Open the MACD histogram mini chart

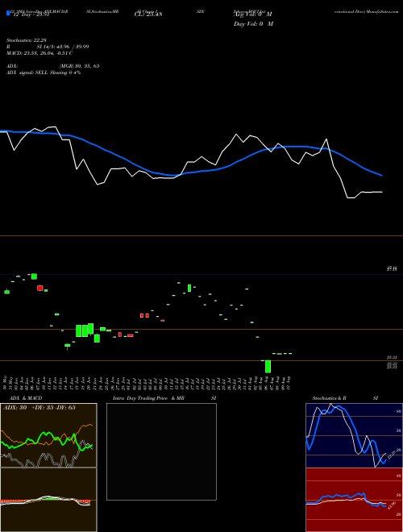48,500
